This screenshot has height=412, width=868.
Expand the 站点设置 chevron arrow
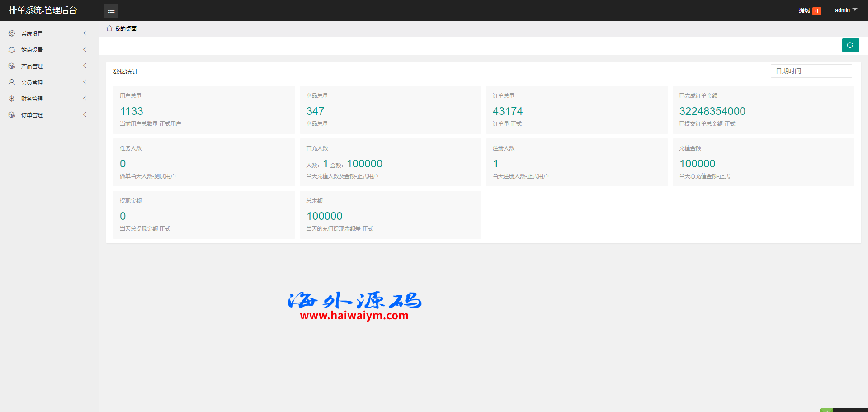85,50
